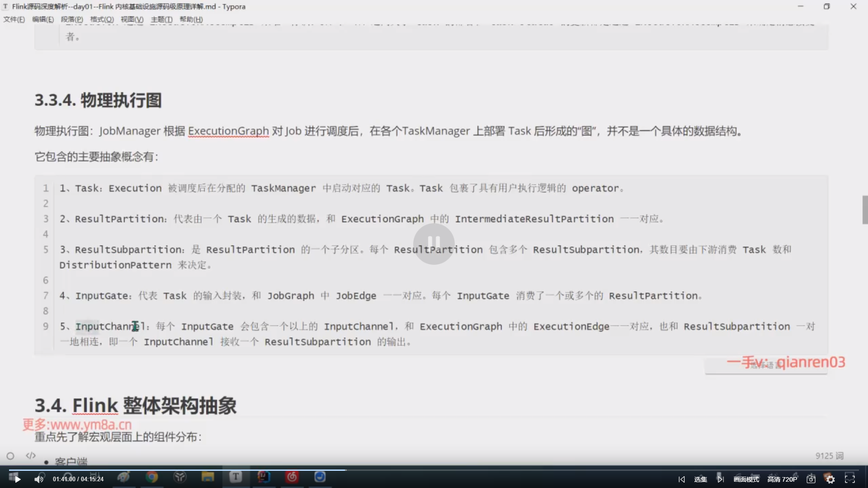This screenshot has height=488, width=868.
Task: Open the 高清 720P quality selector
Action: 782,479
